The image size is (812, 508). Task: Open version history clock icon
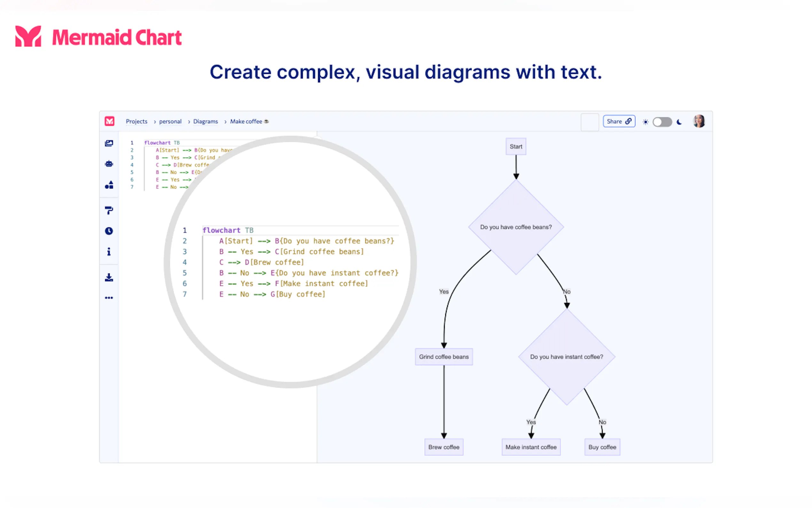click(x=109, y=231)
